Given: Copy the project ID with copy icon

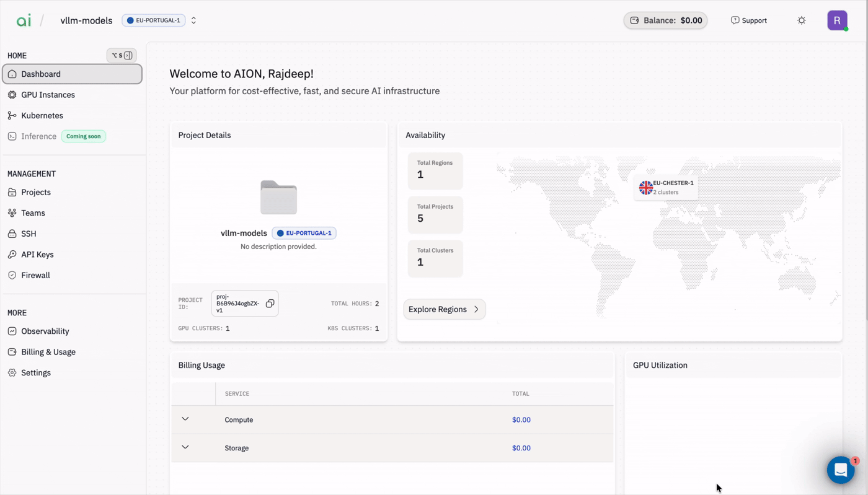Looking at the screenshot, I should point(270,304).
